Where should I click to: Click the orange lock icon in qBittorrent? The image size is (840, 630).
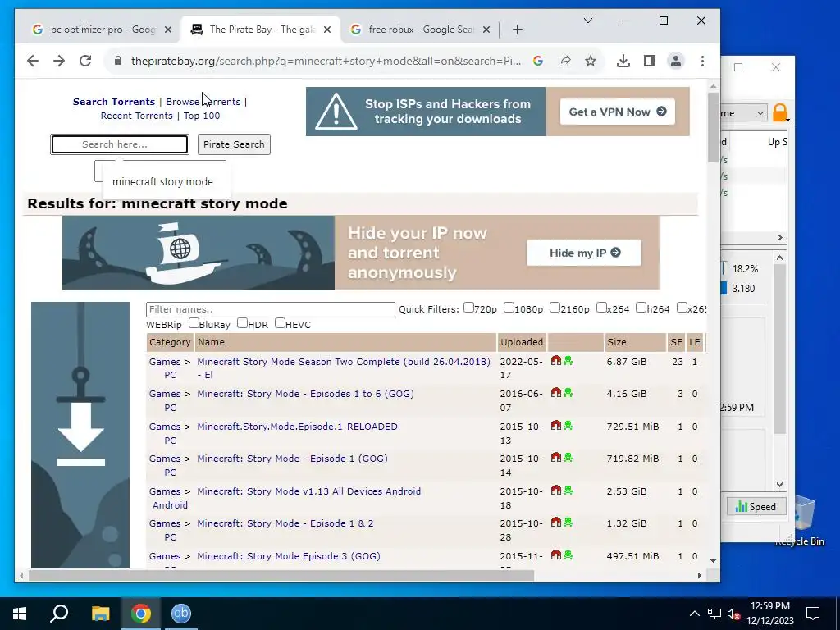point(781,113)
